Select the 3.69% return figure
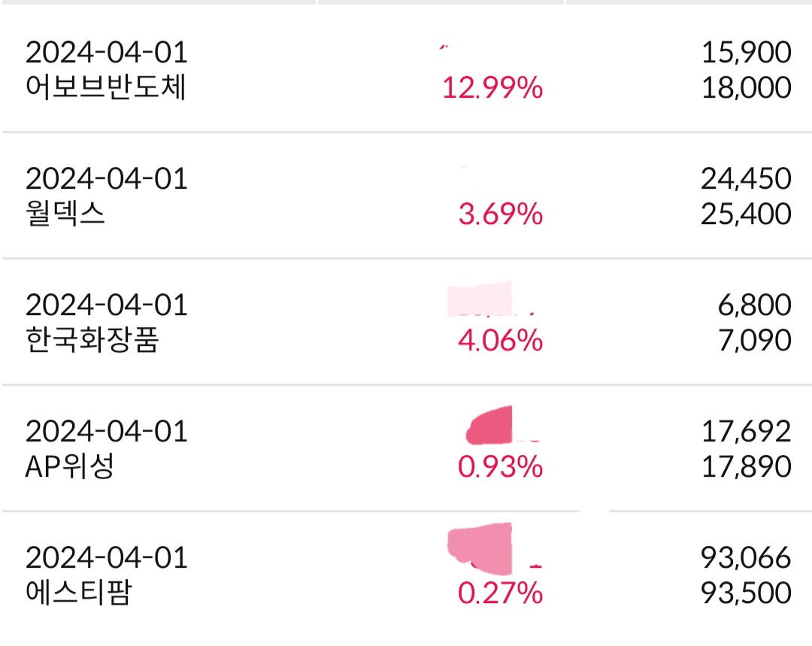Screen dimensions: 812x646 tap(500, 215)
